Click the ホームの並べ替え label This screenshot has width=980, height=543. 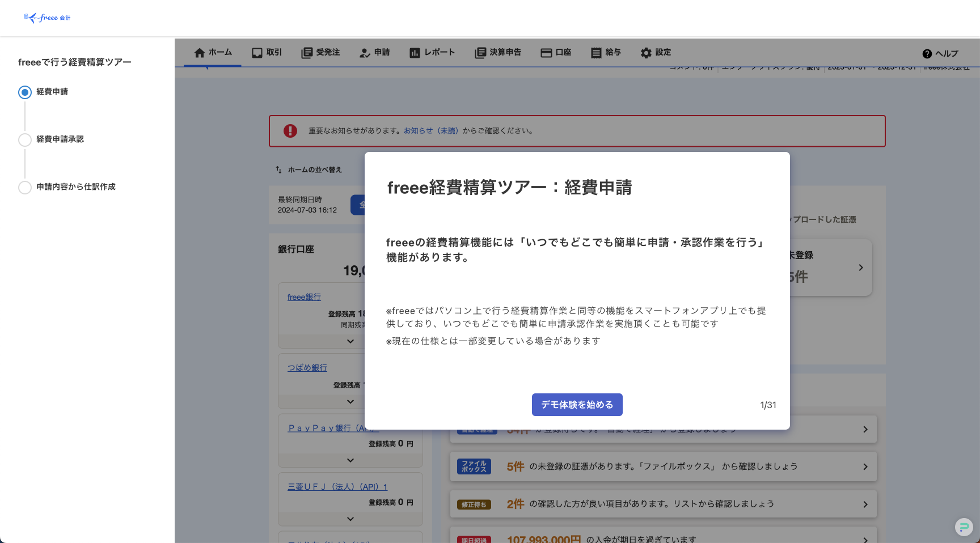coord(315,169)
